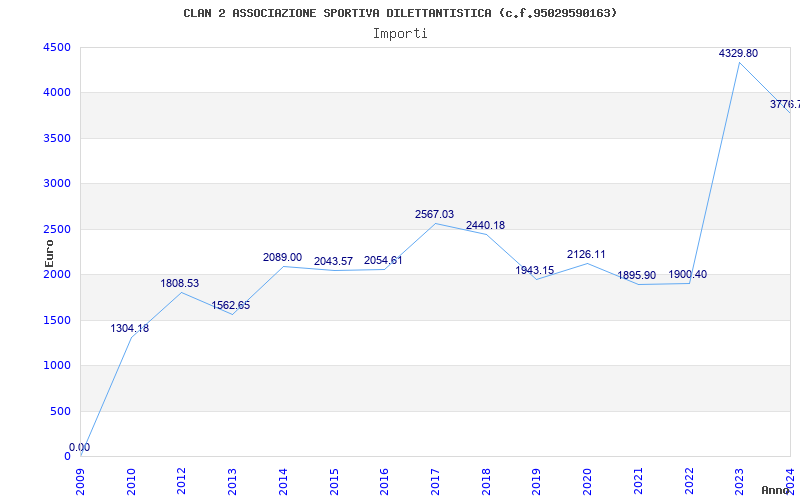Click the Anno axis label

pyautogui.click(x=776, y=490)
